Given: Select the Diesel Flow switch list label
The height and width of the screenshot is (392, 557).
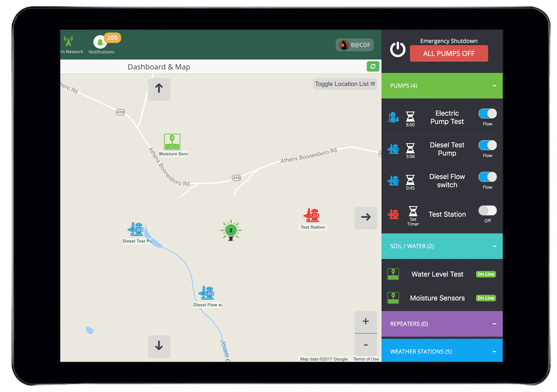Looking at the screenshot, I should [x=447, y=180].
